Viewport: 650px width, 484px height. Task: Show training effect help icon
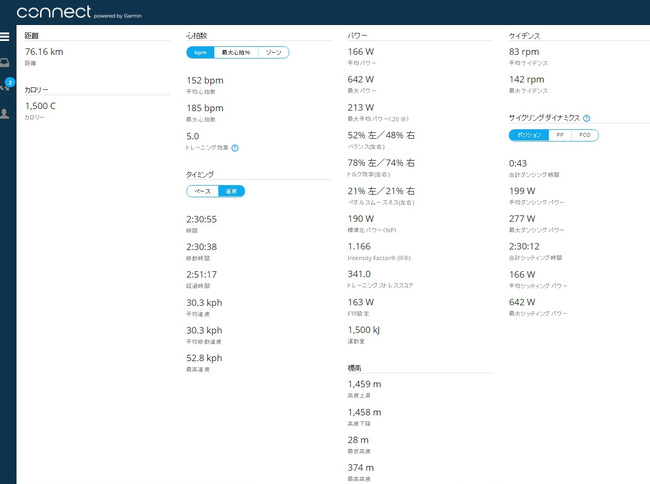pyautogui.click(x=235, y=148)
